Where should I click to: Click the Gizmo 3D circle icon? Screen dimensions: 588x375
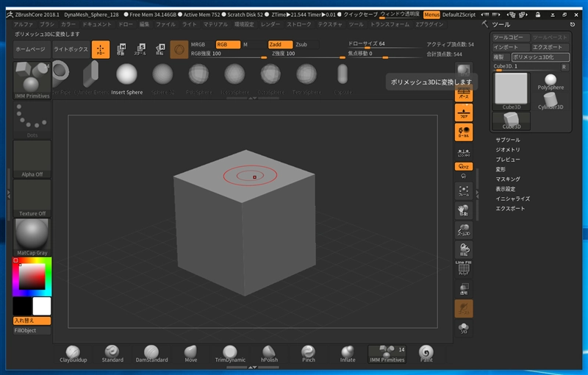pos(179,49)
